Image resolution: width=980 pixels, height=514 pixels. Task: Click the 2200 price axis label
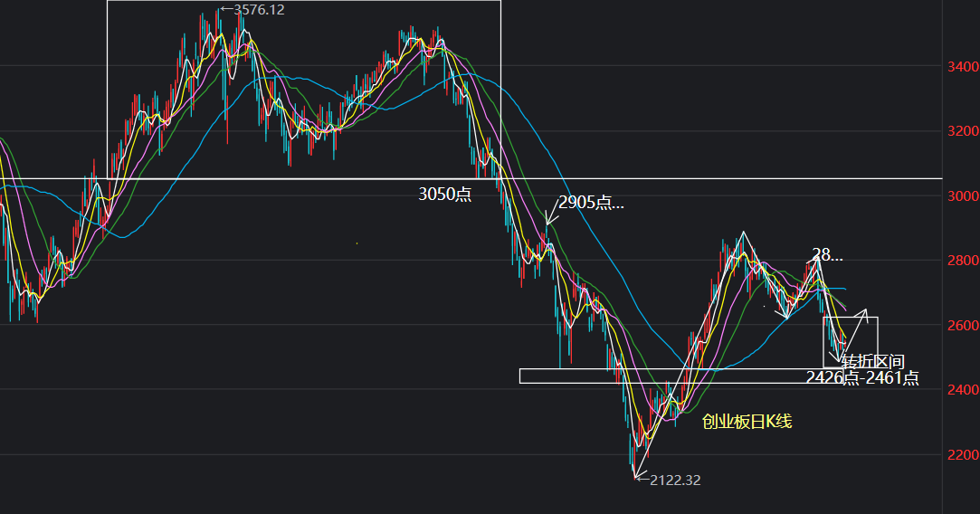(x=963, y=454)
